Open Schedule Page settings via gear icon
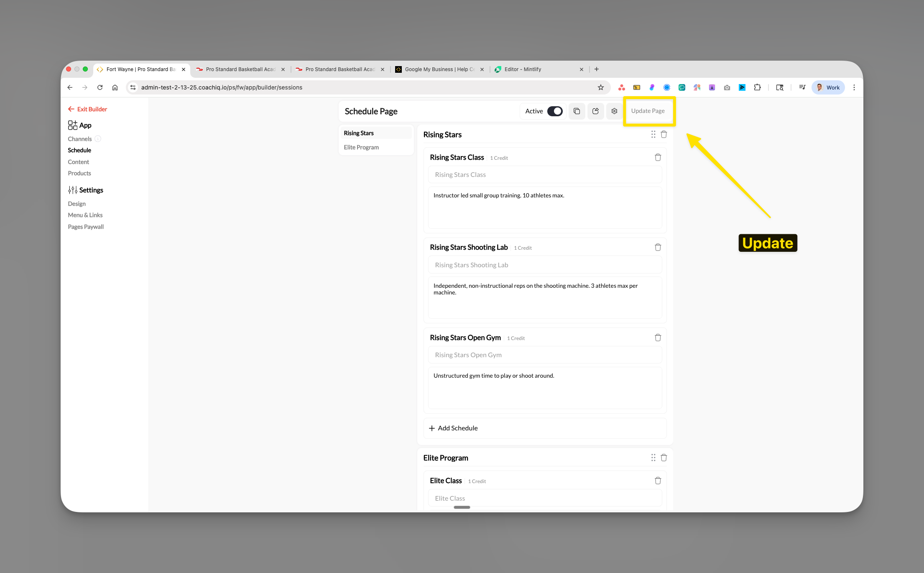Image resolution: width=924 pixels, height=573 pixels. tap(614, 111)
